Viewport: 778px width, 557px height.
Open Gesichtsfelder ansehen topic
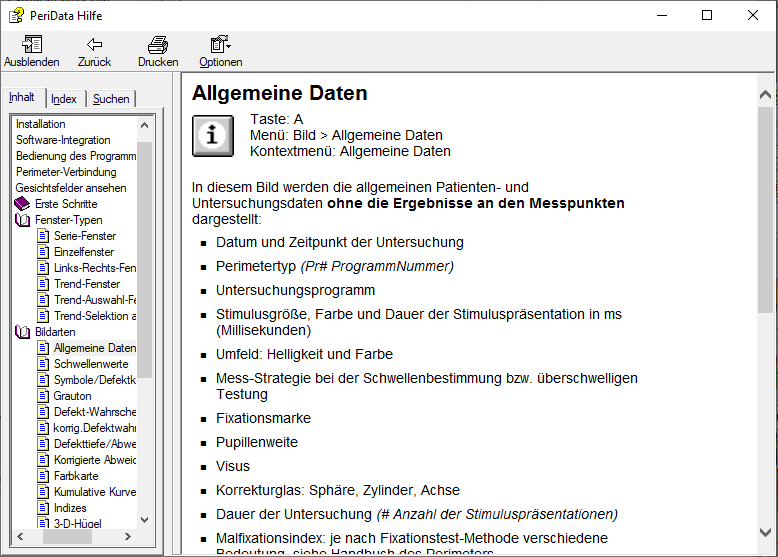click(71, 188)
